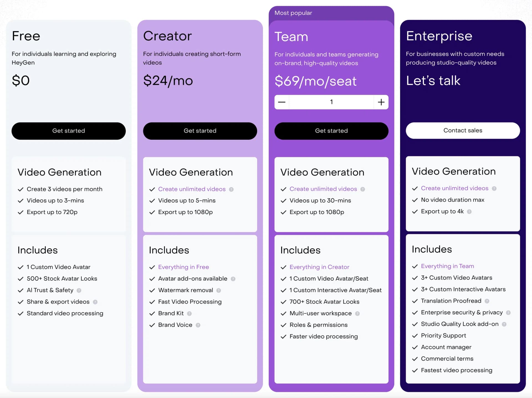Viewport: 532px width, 398px height.
Task: Click "Get started" on the Free plan
Action: coord(68,131)
